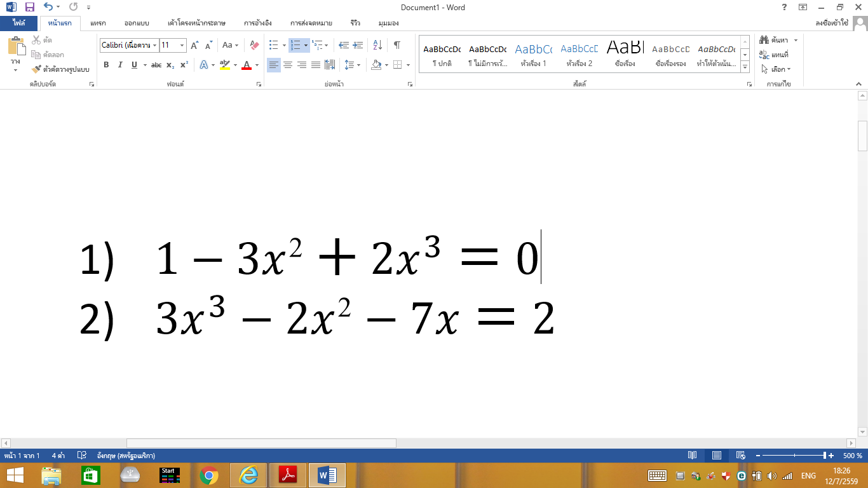Click the Save icon in quick access toolbar

tap(29, 8)
